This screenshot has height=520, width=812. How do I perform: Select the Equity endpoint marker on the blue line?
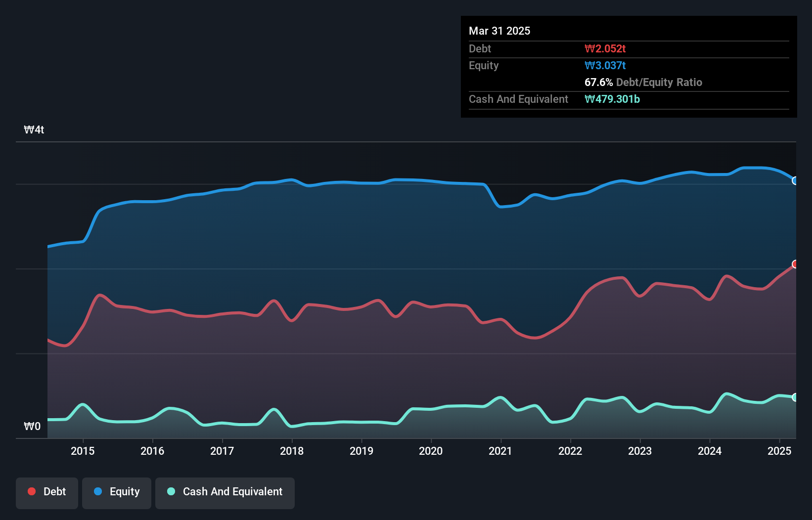[x=795, y=180]
